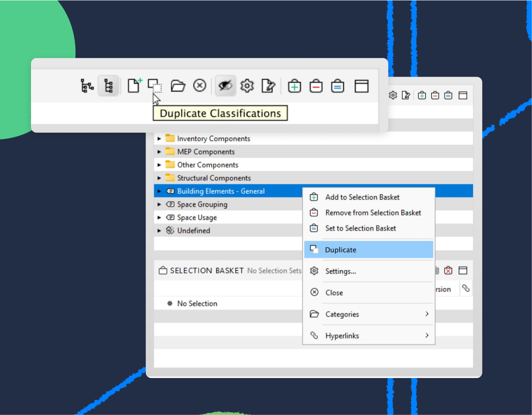Expand the Structural Components folder
The image size is (532, 415).
[x=159, y=178]
